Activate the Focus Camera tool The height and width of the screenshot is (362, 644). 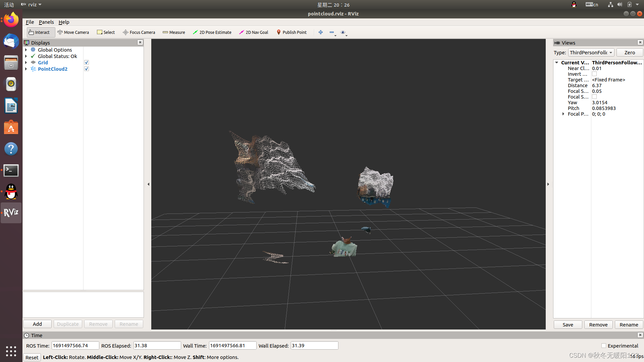(x=139, y=32)
